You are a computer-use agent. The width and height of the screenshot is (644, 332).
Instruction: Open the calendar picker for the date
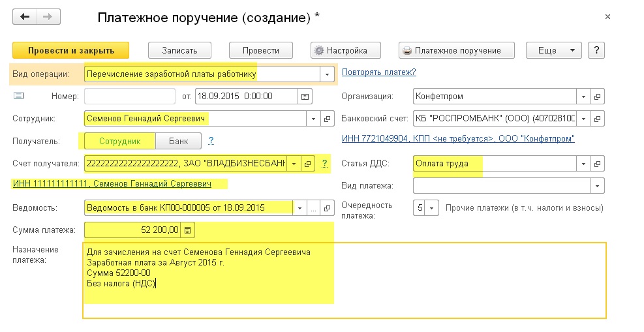tap(305, 97)
